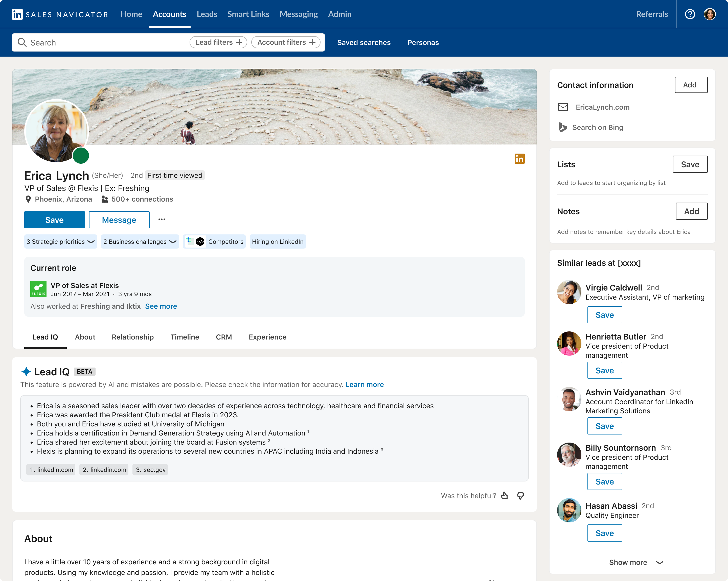Click the connections people icon
The width and height of the screenshot is (728, 581).
pos(105,199)
